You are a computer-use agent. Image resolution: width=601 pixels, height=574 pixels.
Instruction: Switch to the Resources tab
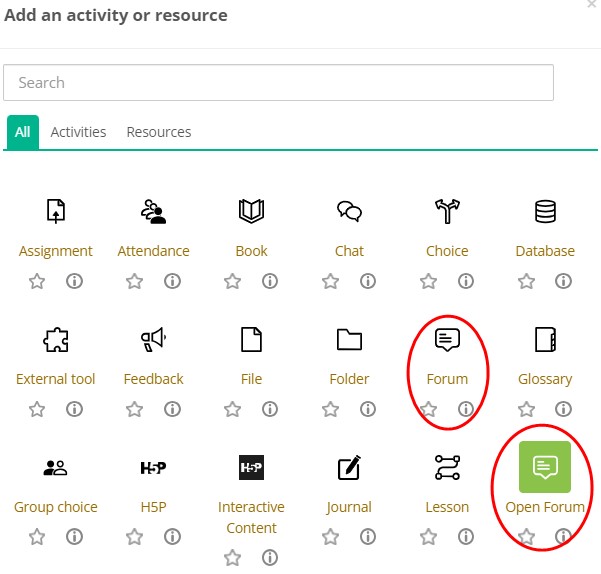click(158, 132)
